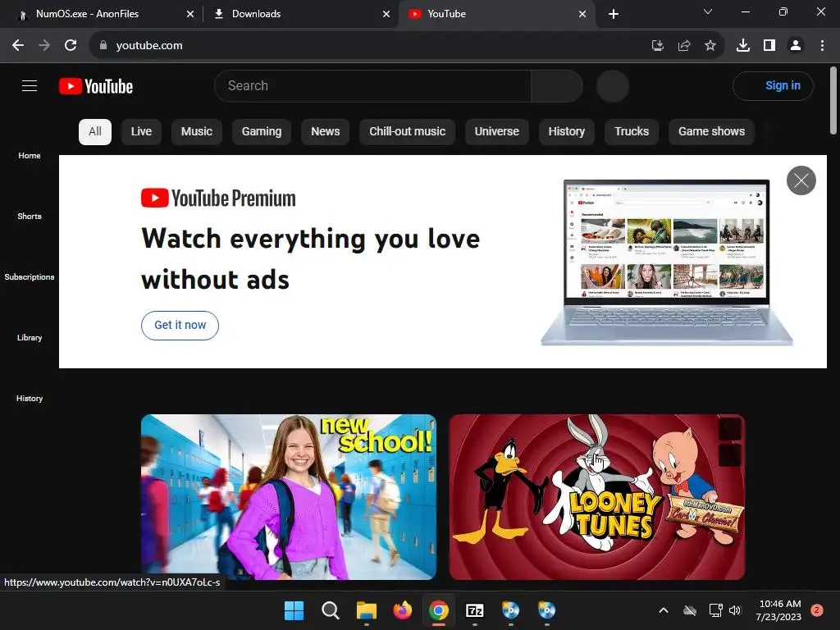840x630 pixels.
Task: Open the notification badge in the tray
Action: tap(817, 610)
